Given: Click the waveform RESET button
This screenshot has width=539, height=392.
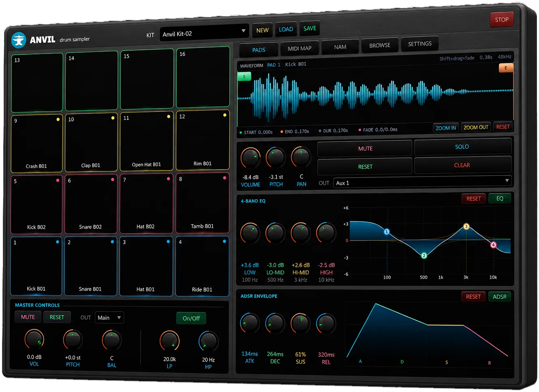Looking at the screenshot, I should coord(503,127).
